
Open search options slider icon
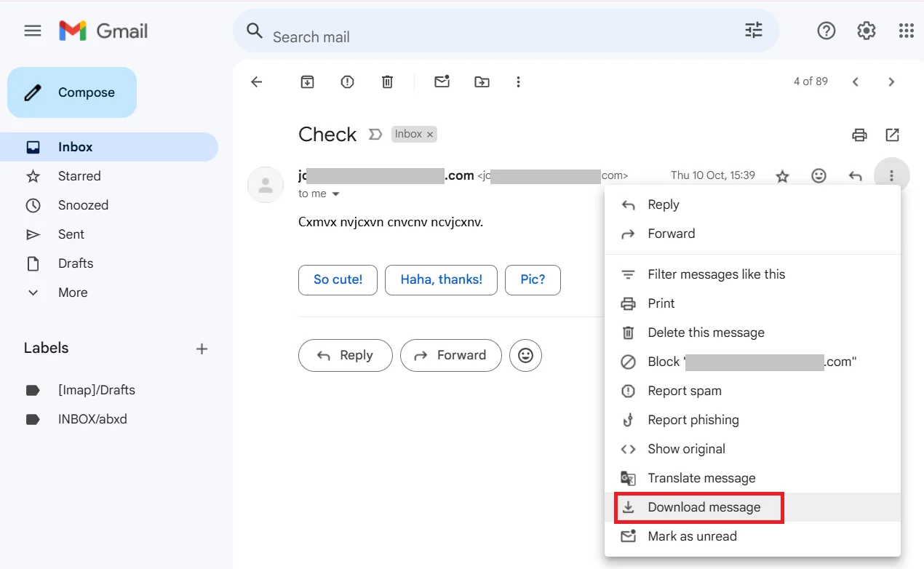click(754, 31)
